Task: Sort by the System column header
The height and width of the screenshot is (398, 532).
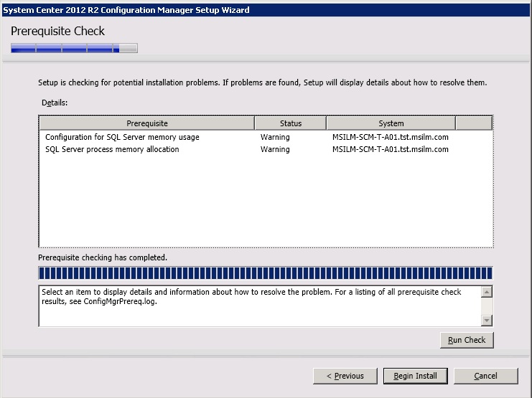Action: pyautogui.click(x=391, y=123)
